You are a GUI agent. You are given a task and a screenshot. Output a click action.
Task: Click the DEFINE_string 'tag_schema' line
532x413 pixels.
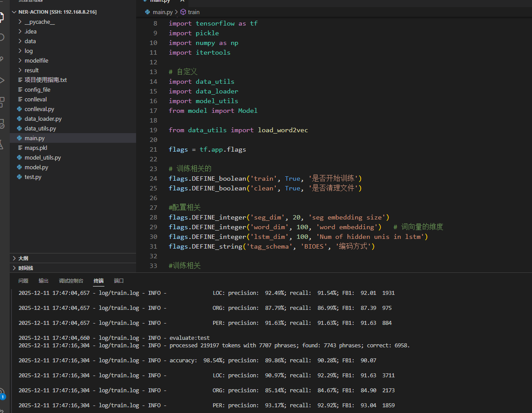click(x=272, y=246)
